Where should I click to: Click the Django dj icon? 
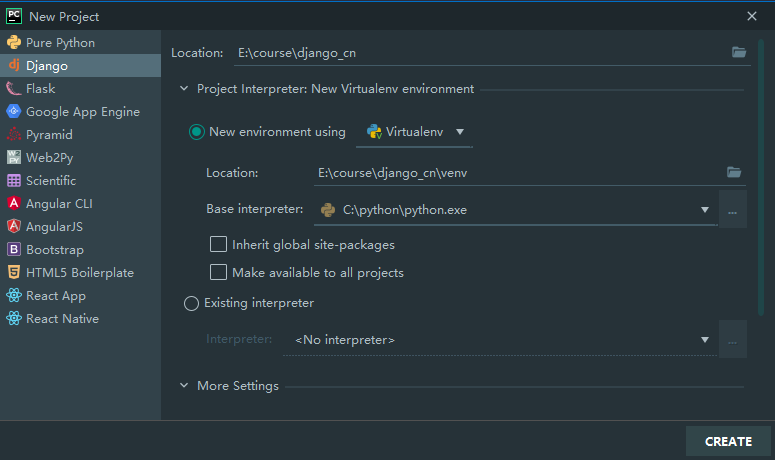[x=14, y=65]
